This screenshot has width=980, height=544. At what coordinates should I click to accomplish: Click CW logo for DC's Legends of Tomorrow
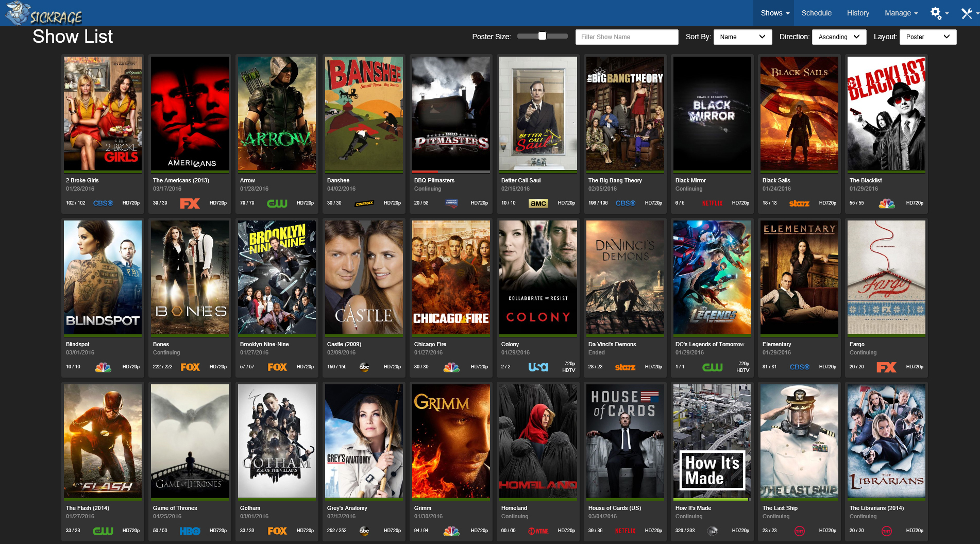click(x=713, y=367)
